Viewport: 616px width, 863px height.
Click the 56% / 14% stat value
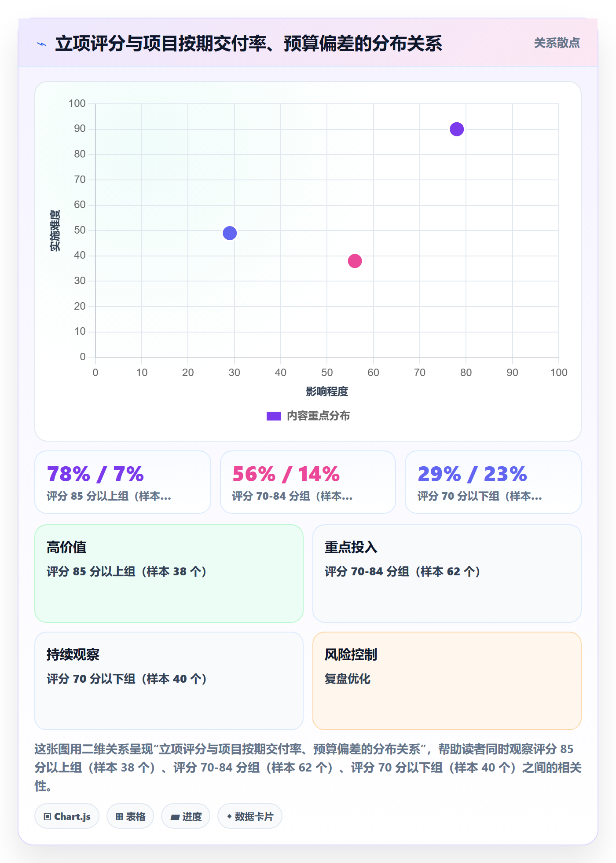pos(286,474)
